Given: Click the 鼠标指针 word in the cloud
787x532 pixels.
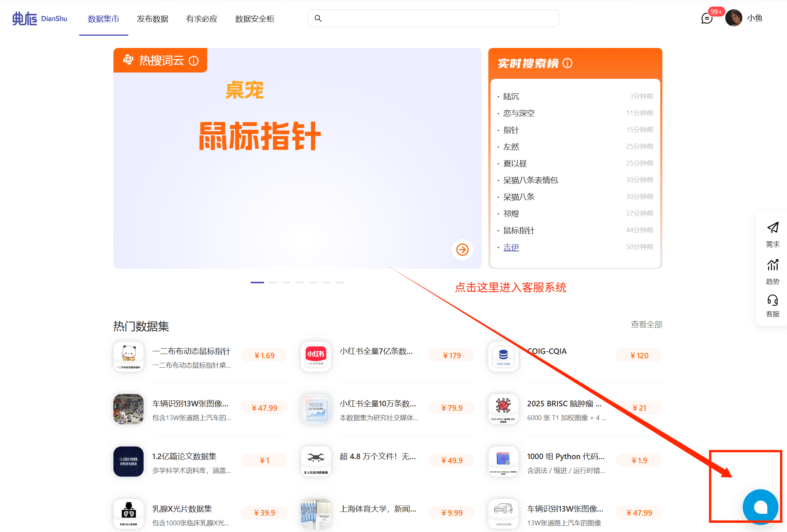Looking at the screenshot, I should click(260, 136).
